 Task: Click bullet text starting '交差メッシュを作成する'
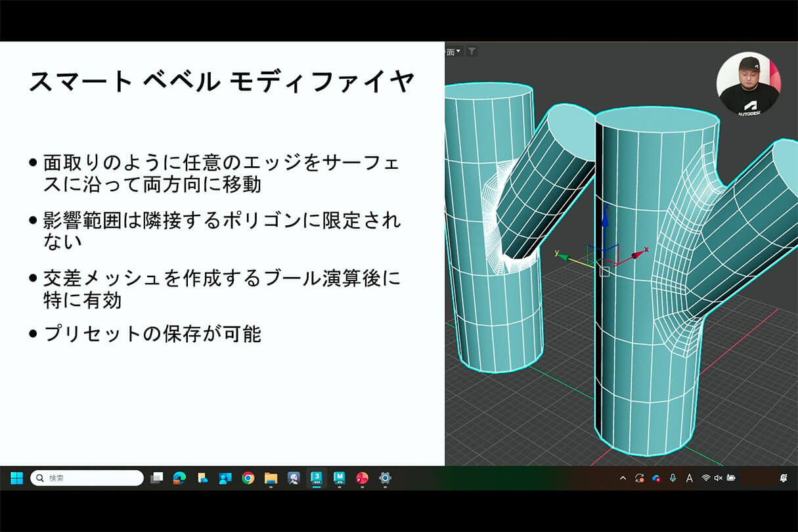(x=222, y=289)
